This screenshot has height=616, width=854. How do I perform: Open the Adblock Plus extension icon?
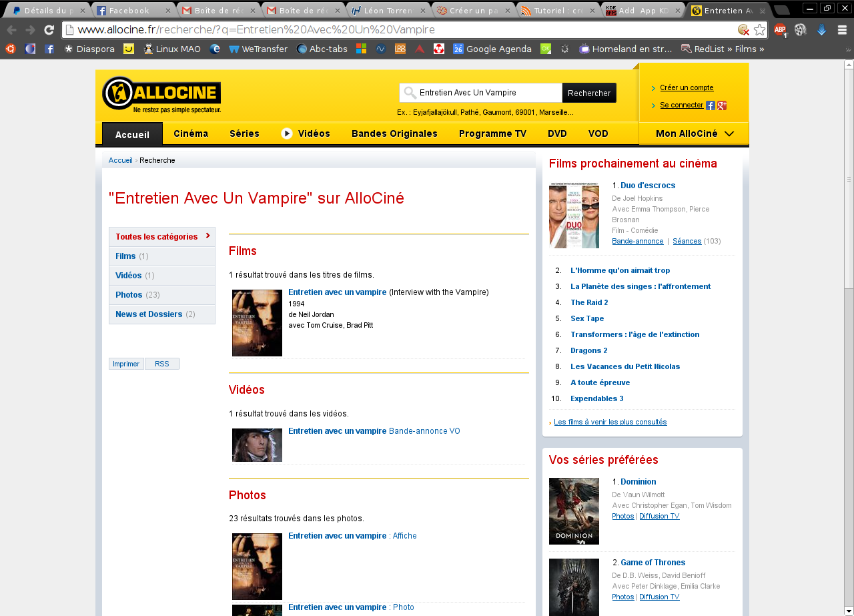tap(780, 30)
